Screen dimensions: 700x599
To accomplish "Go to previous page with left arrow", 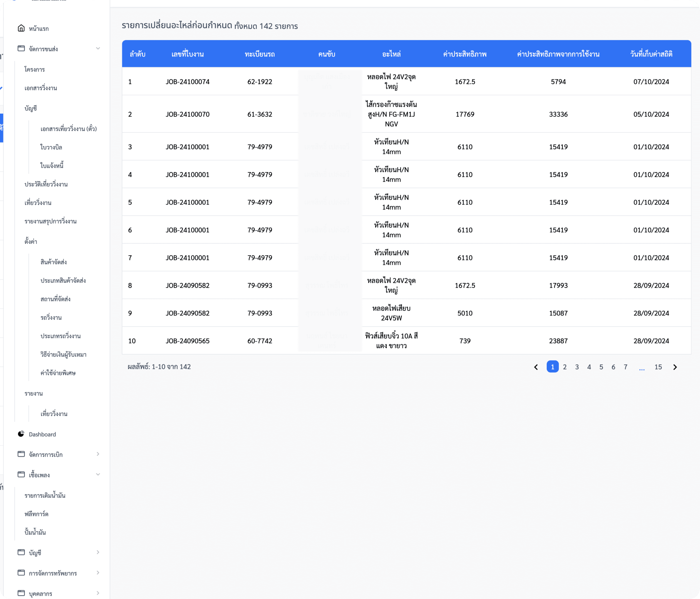I will [536, 367].
